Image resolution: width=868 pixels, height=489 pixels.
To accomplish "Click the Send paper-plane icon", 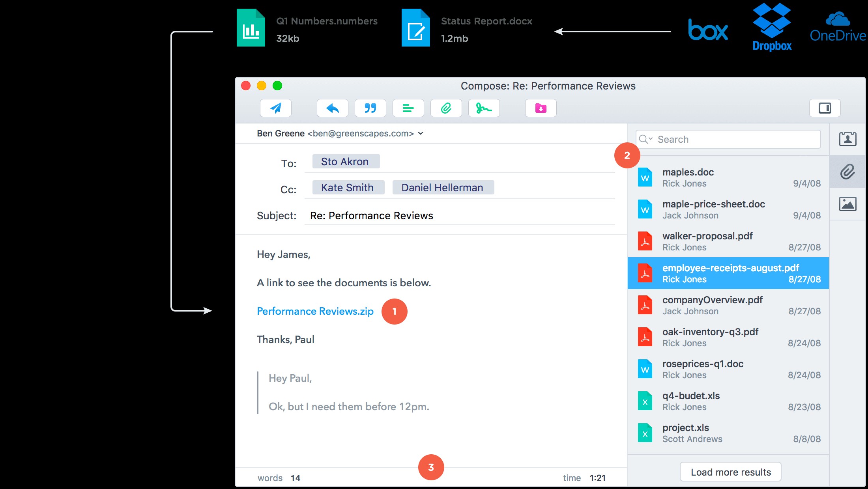I will point(276,108).
